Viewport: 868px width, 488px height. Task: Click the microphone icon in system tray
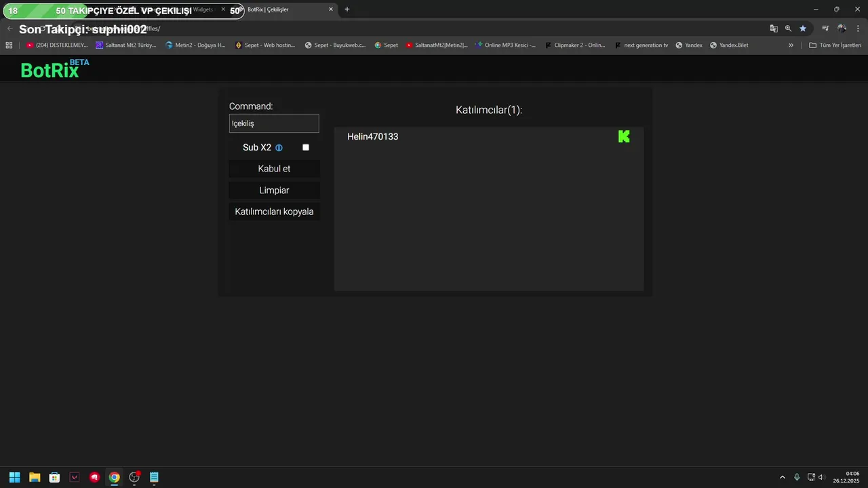tap(797, 477)
